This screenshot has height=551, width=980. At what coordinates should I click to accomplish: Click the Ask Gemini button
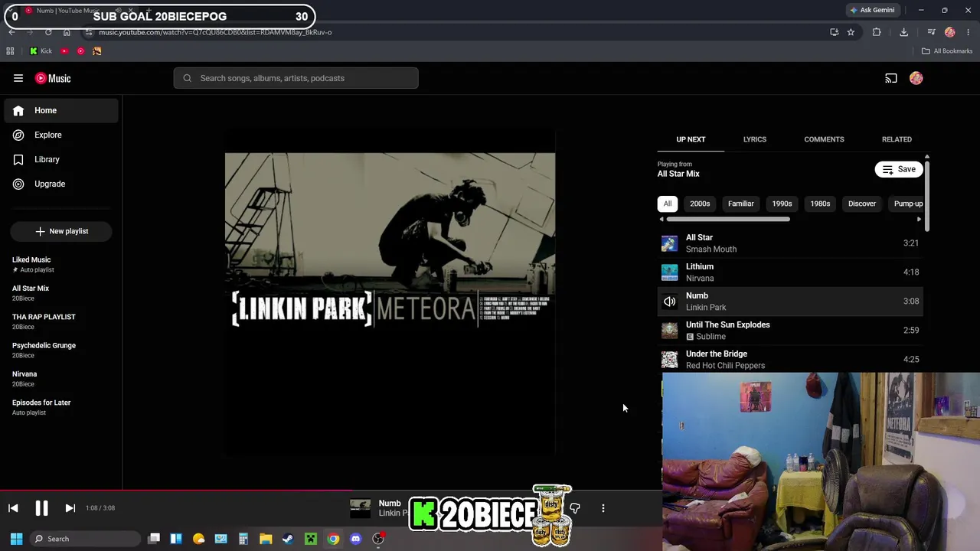pos(872,10)
